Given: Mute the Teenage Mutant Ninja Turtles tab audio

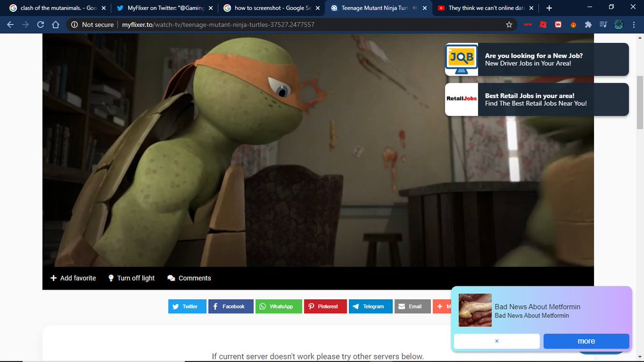Looking at the screenshot, I should (415, 8).
